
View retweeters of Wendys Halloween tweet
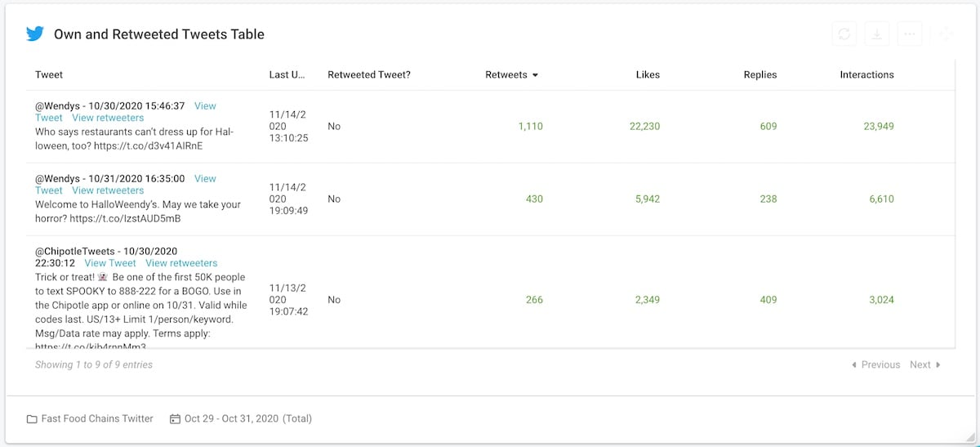tap(108, 118)
